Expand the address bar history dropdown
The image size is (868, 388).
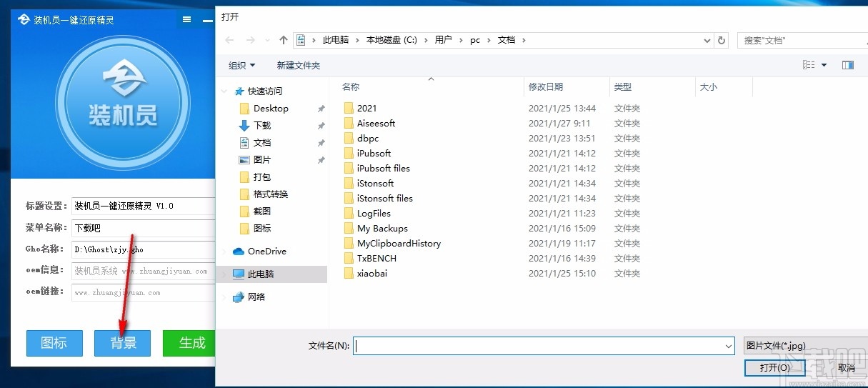[x=707, y=40]
